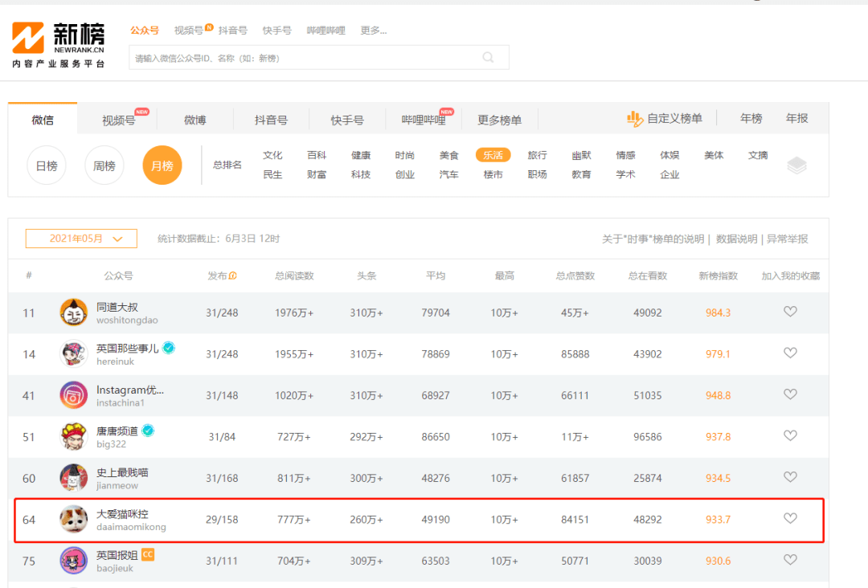Click the verified badge beside 英国那些事儿

tap(169, 348)
